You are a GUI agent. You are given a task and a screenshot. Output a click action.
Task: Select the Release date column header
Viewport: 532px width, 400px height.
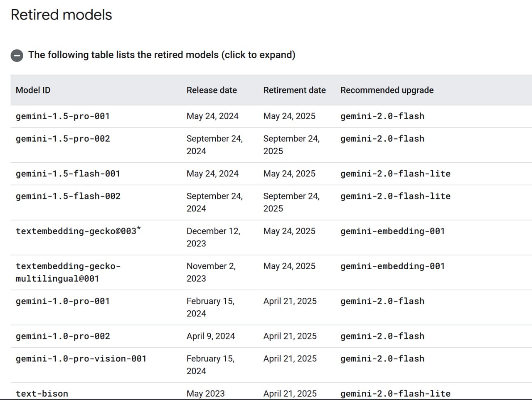pyautogui.click(x=212, y=90)
